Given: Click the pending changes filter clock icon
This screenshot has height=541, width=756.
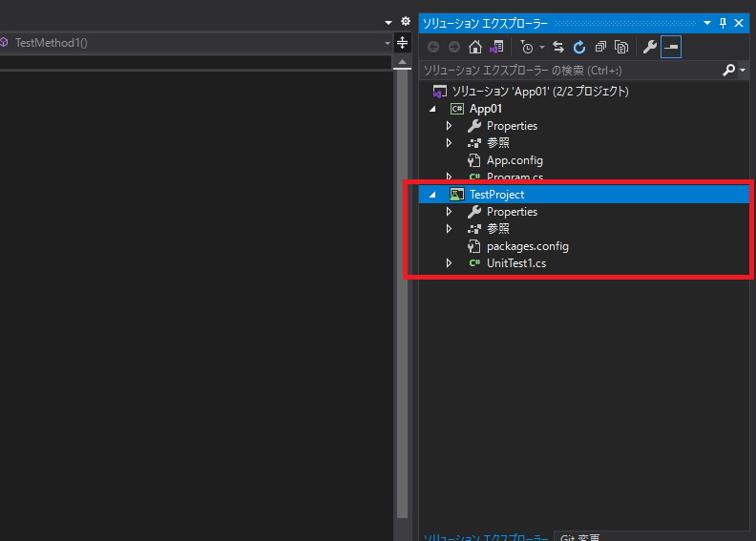Looking at the screenshot, I should coord(526,47).
